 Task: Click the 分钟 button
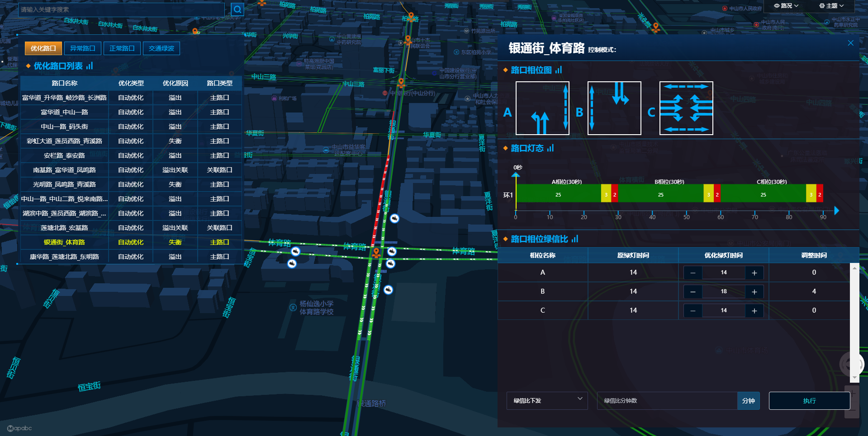(x=748, y=401)
